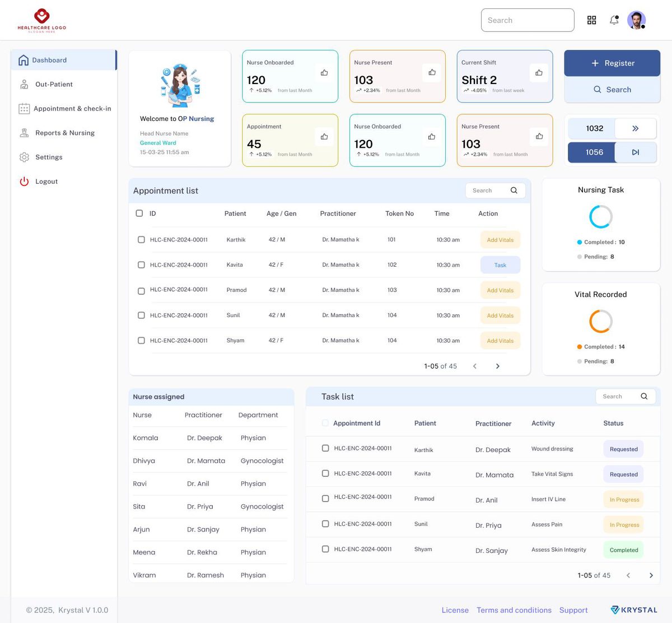Open the License link in footer
The height and width of the screenshot is (623, 672).
point(455,610)
